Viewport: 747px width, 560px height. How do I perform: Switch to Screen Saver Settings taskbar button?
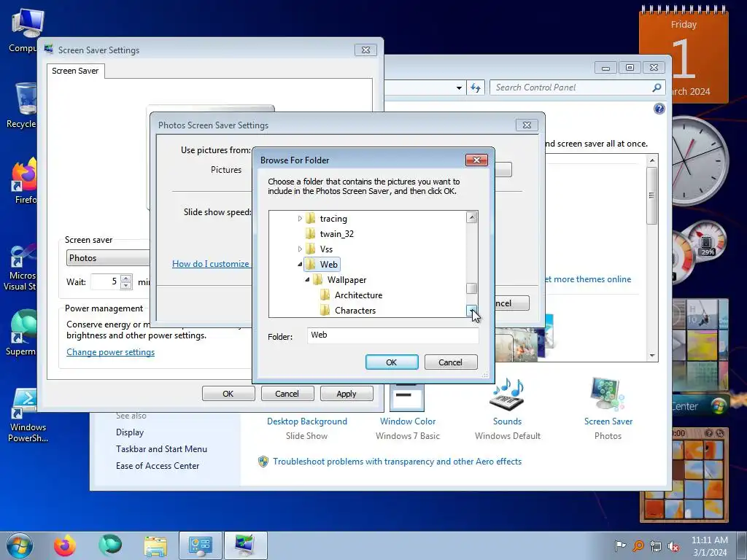pos(245,545)
